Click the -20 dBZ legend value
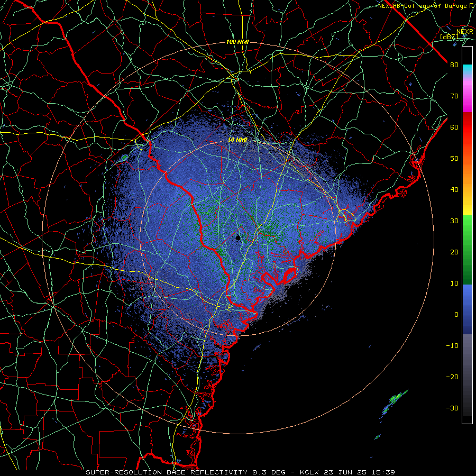 coord(452,377)
